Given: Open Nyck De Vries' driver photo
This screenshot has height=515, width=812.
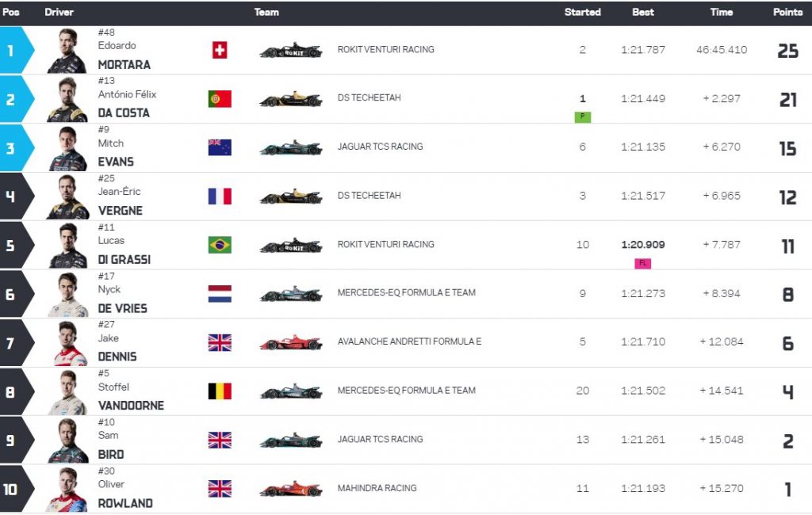Looking at the screenshot, I should 68,294.
